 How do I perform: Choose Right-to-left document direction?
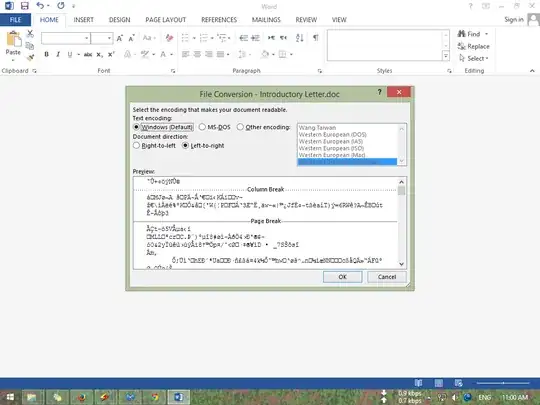point(136,145)
